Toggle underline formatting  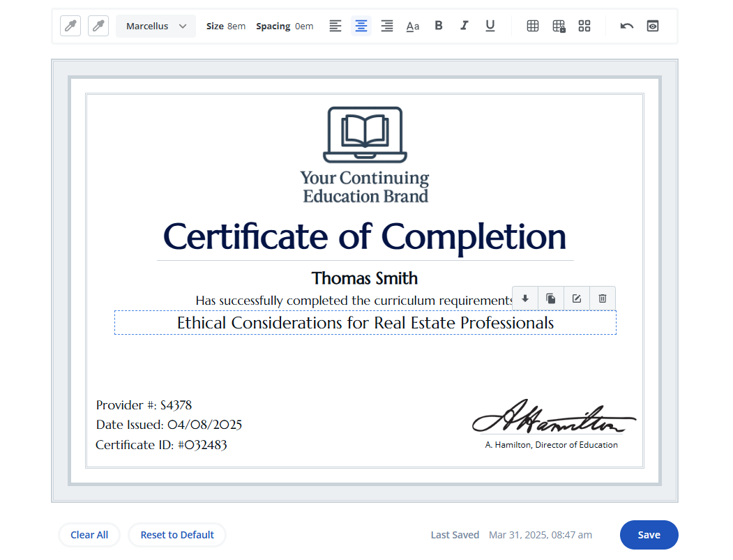[490, 27]
